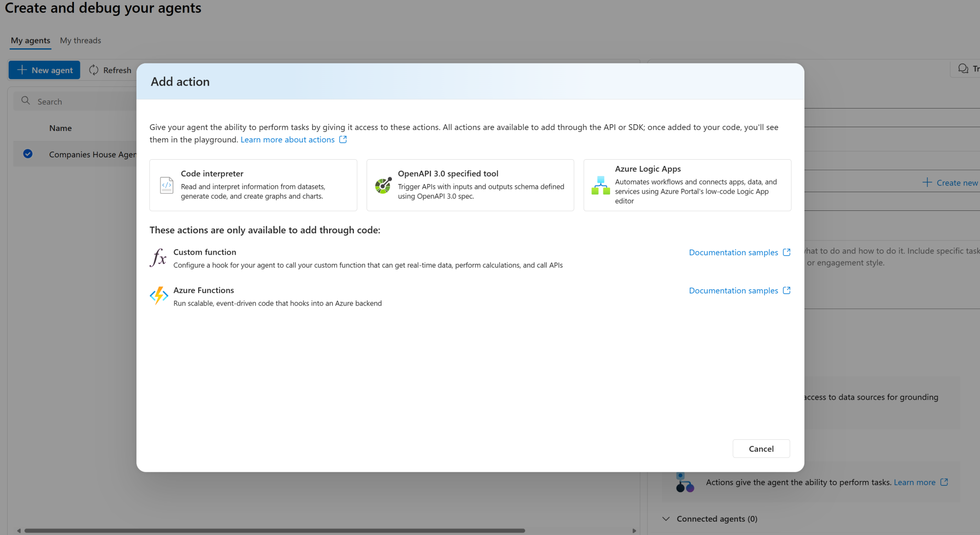Switch to the My agents tab
This screenshot has width=980, height=535.
tap(30, 40)
